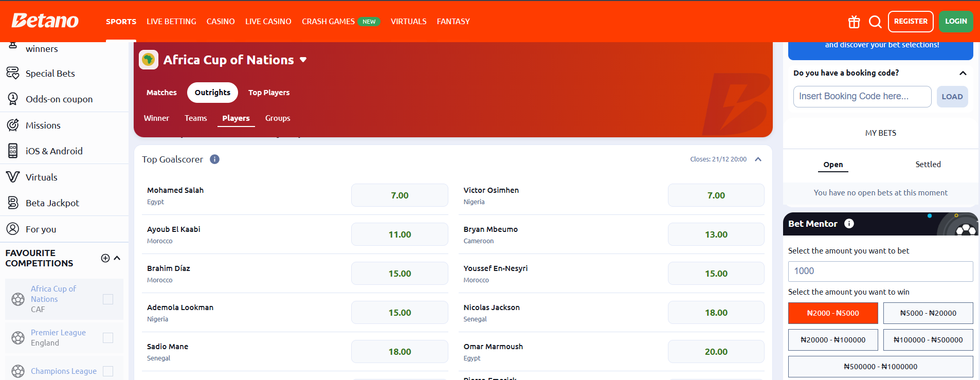Open Virtuals in the top navigation
This screenshot has width=980, height=380.
[x=409, y=22]
